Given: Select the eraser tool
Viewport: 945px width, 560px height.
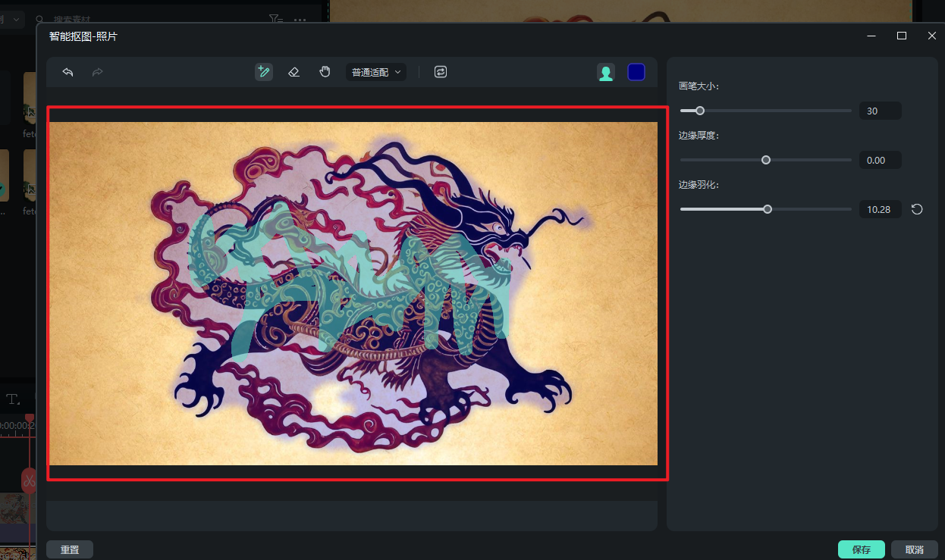Looking at the screenshot, I should pos(294,72).
